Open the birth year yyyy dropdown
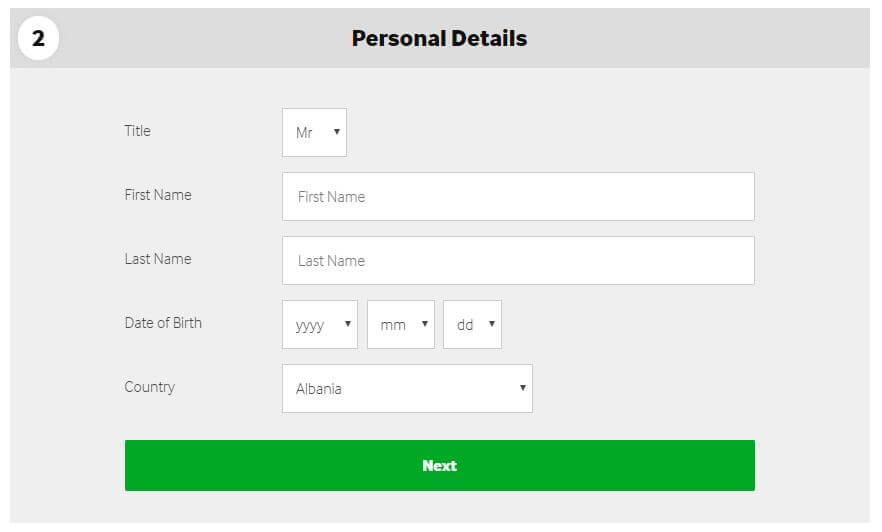 pyautogui.click(x=320, y=324)
